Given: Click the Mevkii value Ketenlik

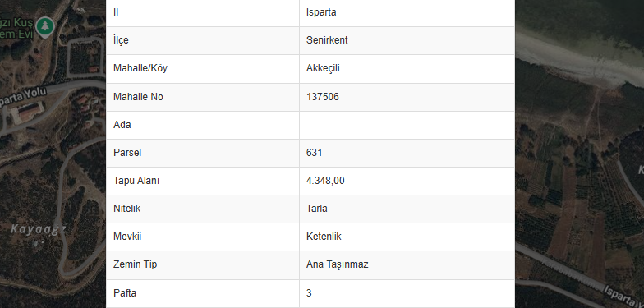Looking at the screenshot, I should point(324,237).
